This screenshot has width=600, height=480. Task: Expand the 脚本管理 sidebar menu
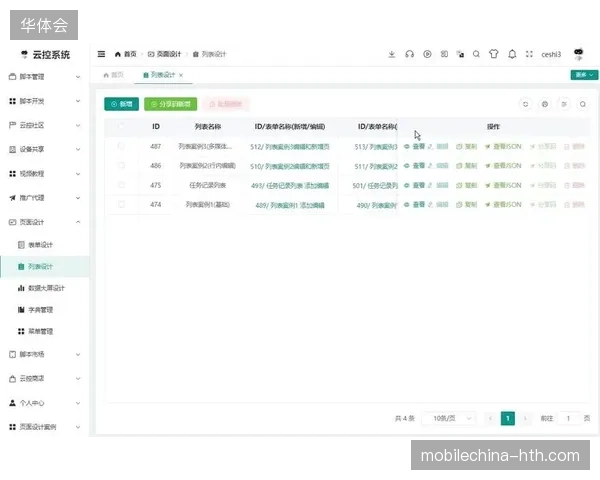45,77
